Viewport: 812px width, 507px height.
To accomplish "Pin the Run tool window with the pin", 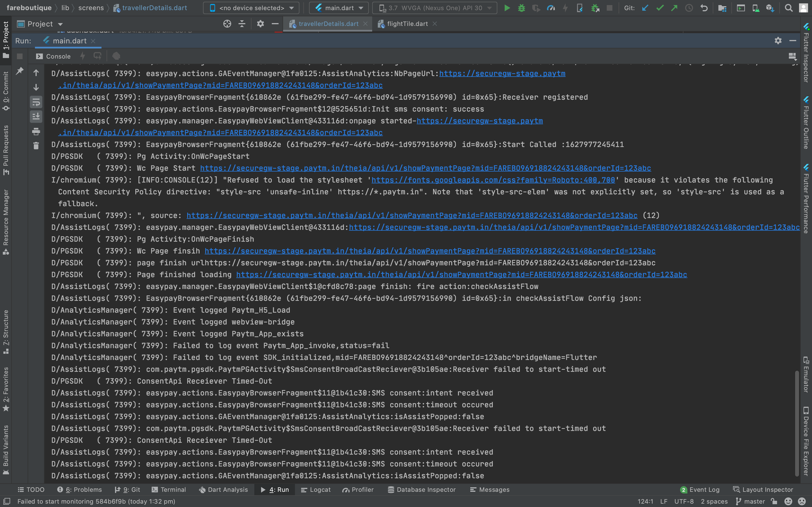I will [20, 71].
